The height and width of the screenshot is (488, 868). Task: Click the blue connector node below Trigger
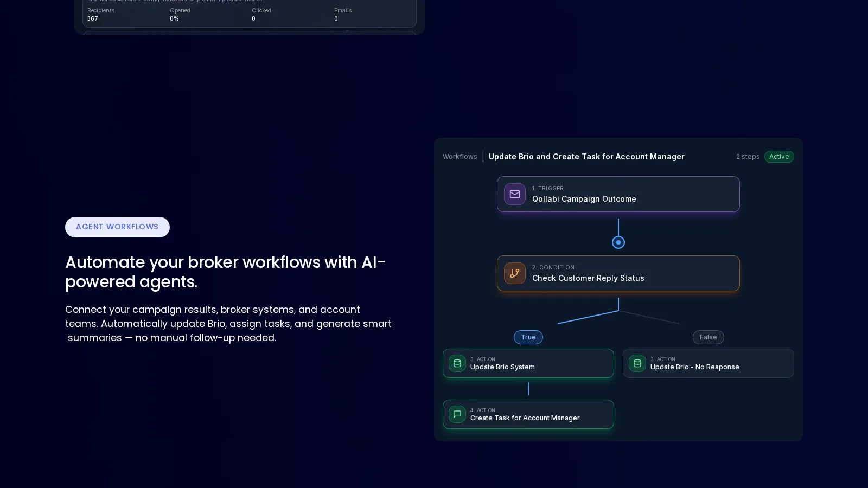pos(618,242)
